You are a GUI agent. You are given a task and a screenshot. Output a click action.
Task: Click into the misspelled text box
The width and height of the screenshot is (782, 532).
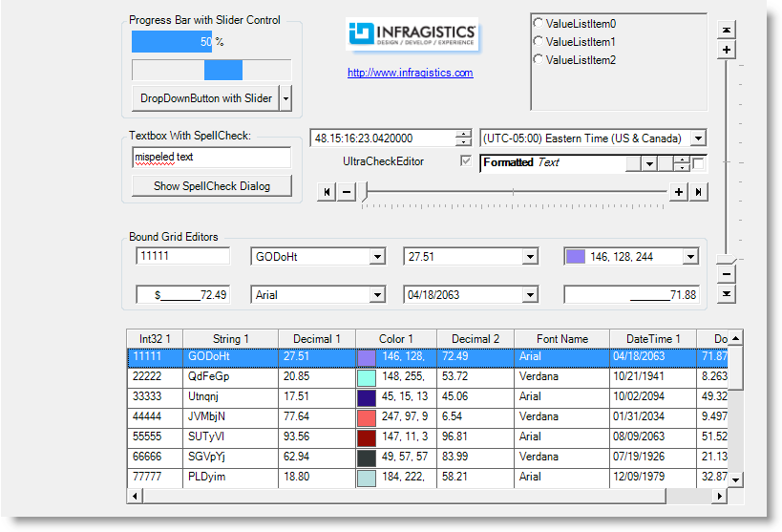point(211,157)
